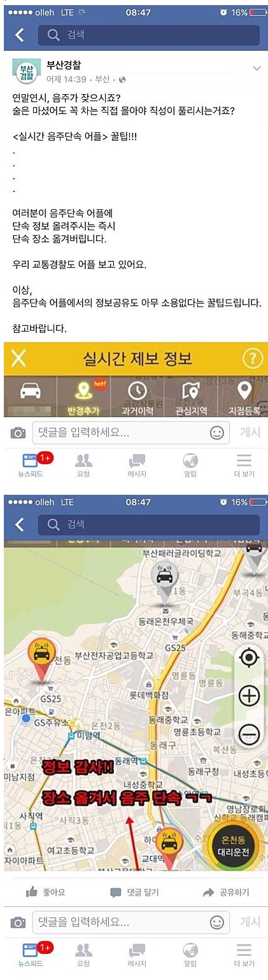Open emoji picker in upper comment box
268x980 pixels.
point(217,433)
